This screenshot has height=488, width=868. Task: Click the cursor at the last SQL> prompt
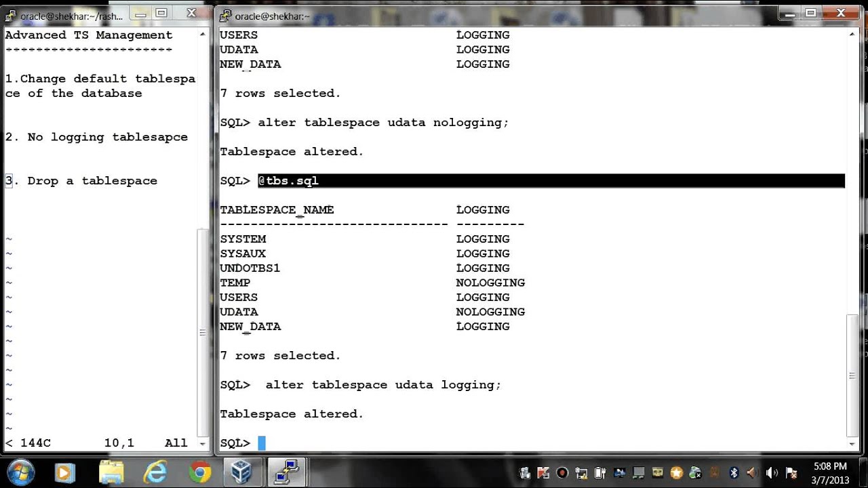262,443
